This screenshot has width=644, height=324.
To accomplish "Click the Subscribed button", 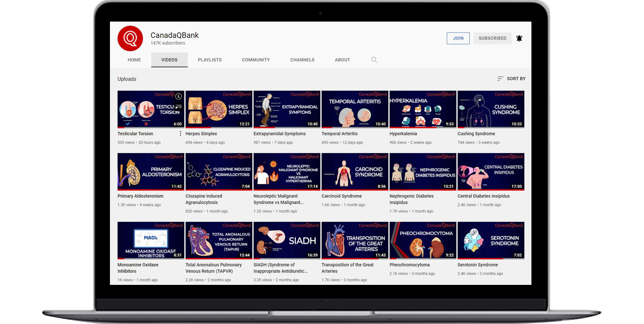I will 492,38.
